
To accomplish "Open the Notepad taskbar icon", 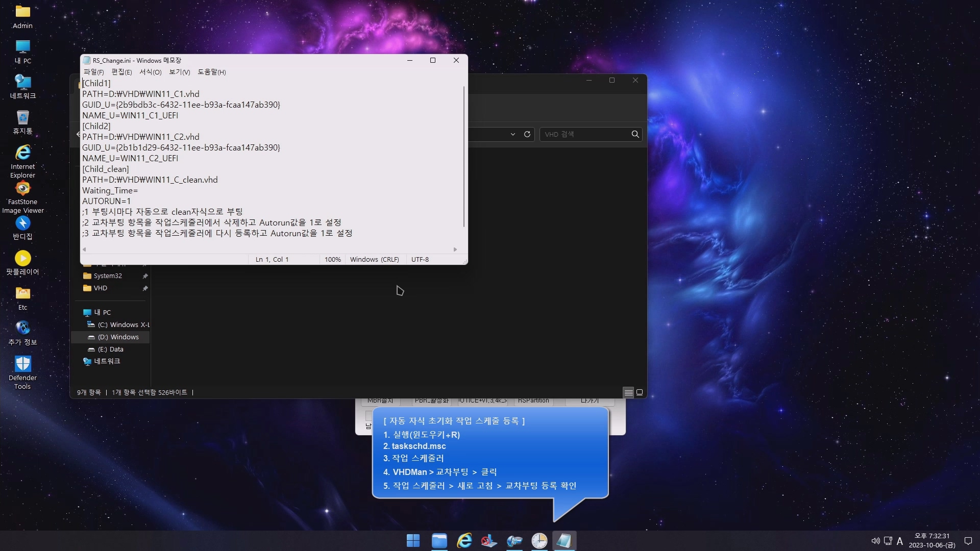I will pos(564,541).
